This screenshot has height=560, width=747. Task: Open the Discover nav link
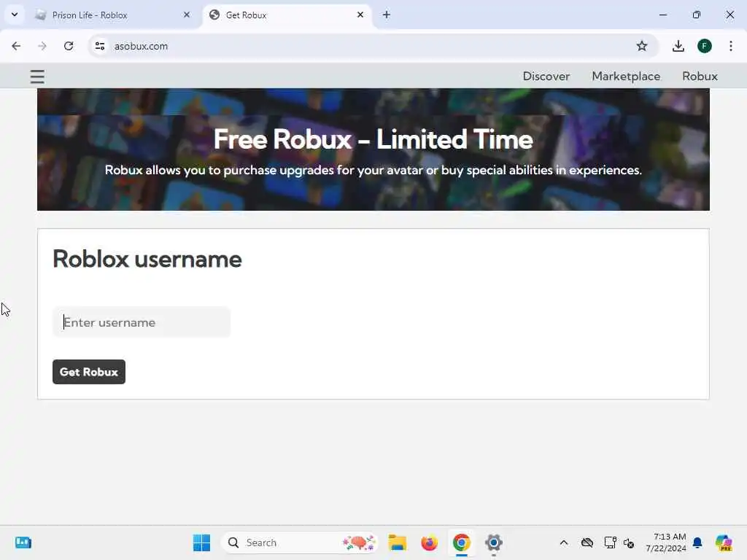point(546,76)
